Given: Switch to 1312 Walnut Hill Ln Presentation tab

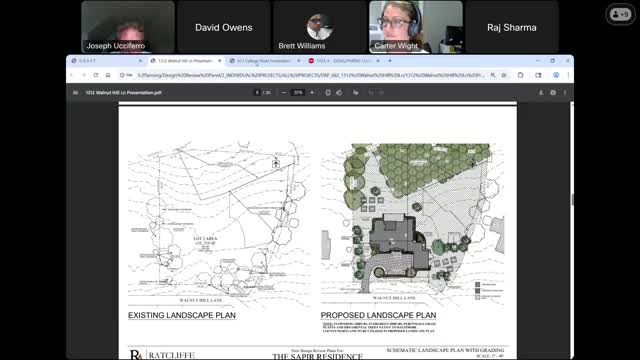Looking at the screenshot, I should [186, 61].
